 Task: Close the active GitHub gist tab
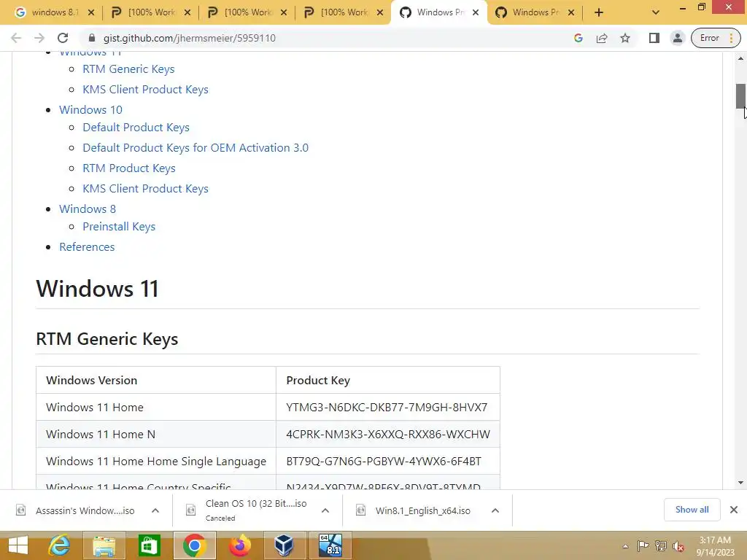click(x=476, y=13)
